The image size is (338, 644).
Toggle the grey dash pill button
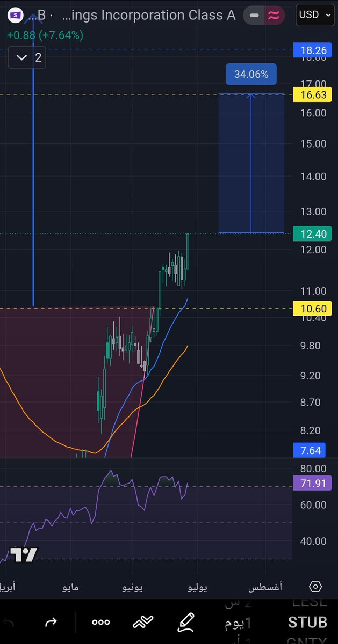(x=254, y=16)
